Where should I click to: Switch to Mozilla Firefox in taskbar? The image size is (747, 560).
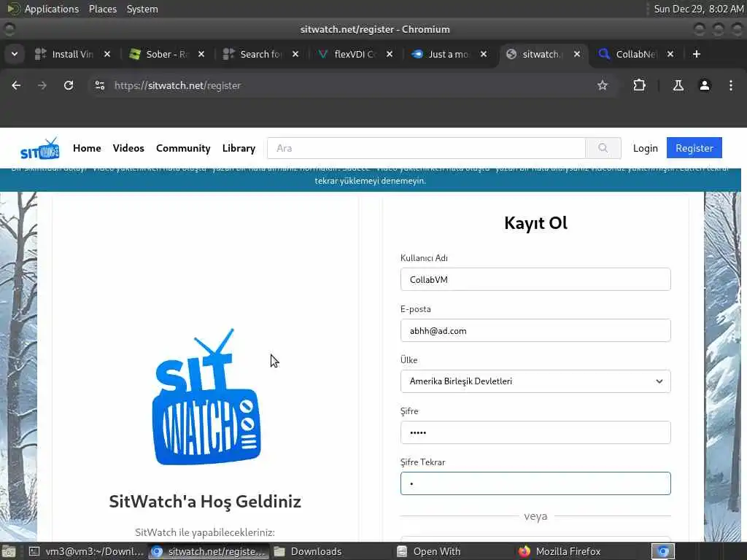560,551
